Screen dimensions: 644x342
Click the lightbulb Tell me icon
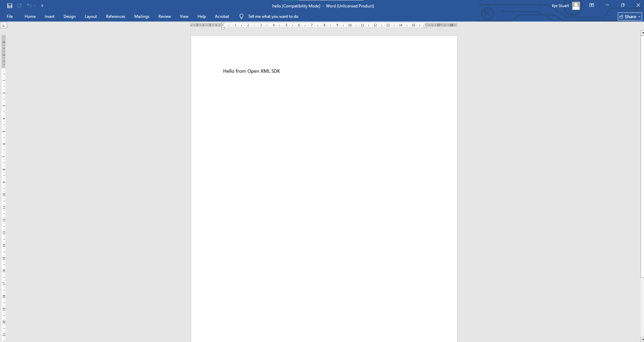point(241,16)
